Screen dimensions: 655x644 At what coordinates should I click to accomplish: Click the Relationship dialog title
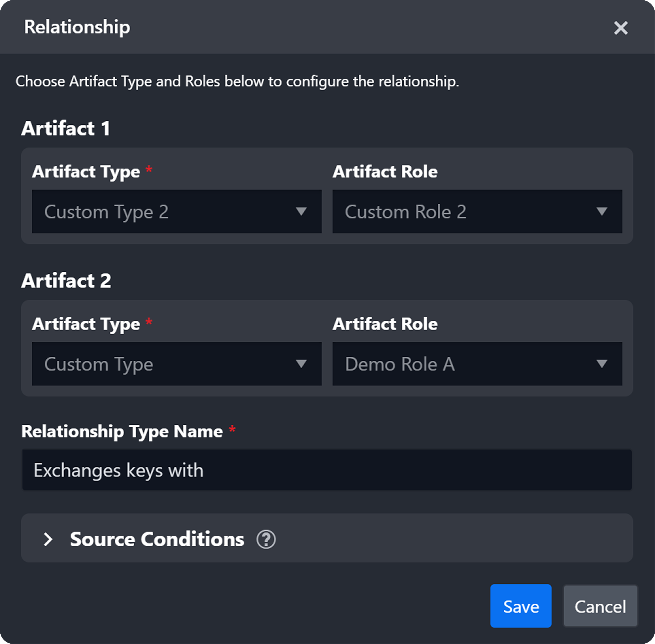point(77,27)
